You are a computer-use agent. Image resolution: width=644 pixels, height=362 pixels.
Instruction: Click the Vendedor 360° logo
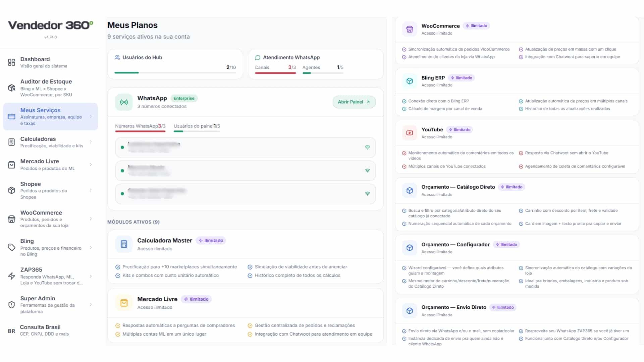coord(51,25)
